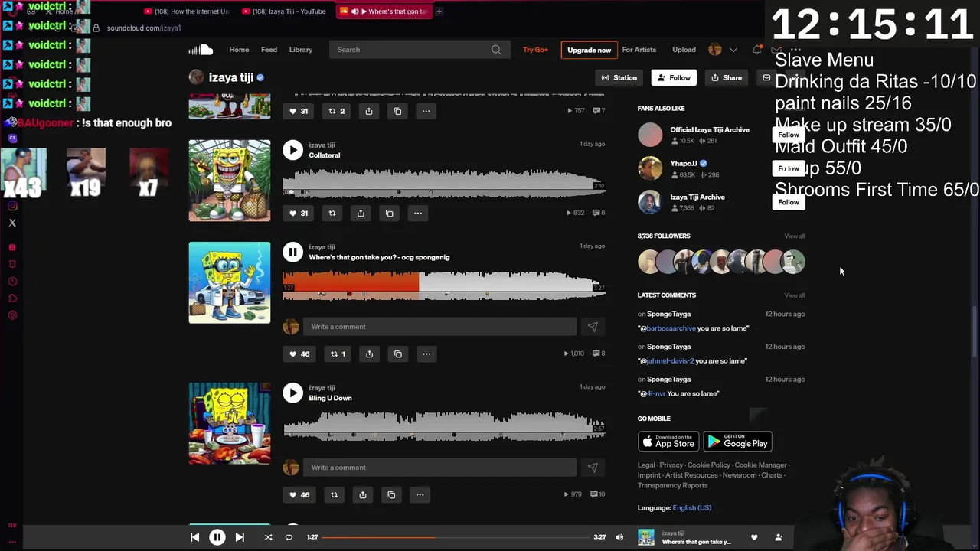
Task: Like current song in player bar
Action: pyautogui.click(x=754, y=537)
